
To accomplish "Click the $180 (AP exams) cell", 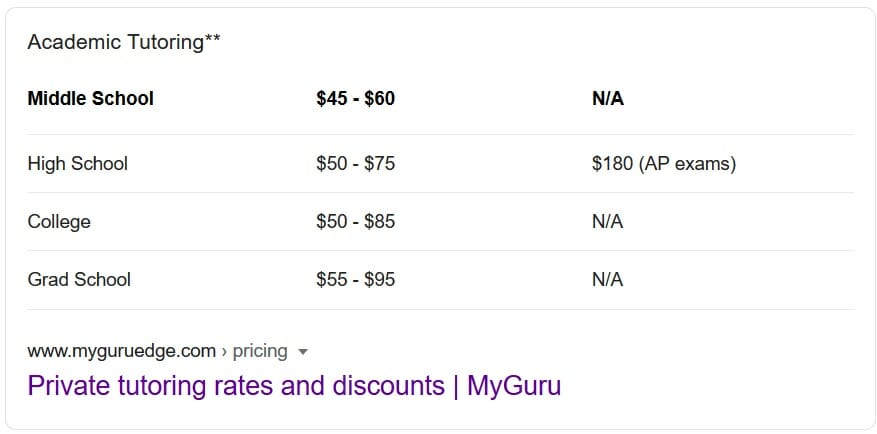I will click(664, 164).
